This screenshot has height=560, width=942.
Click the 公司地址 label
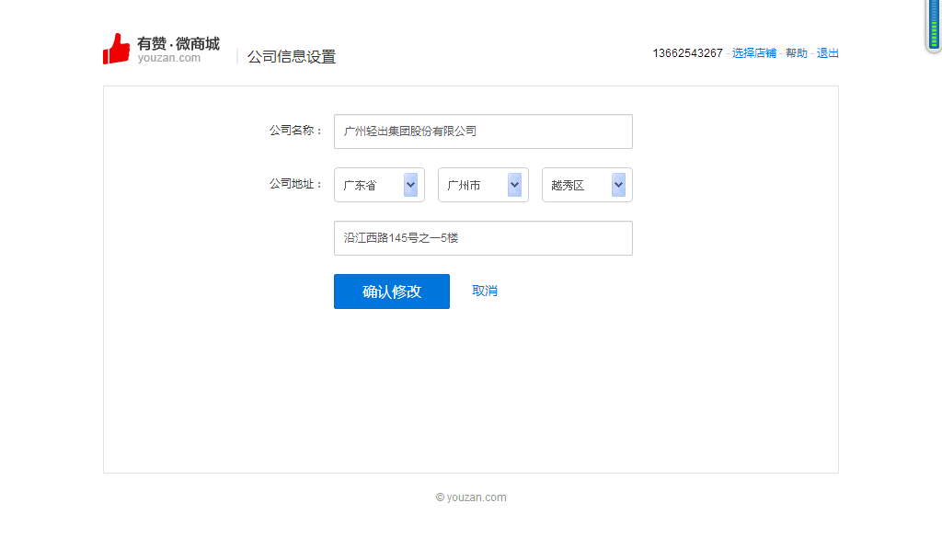point(295,184)
